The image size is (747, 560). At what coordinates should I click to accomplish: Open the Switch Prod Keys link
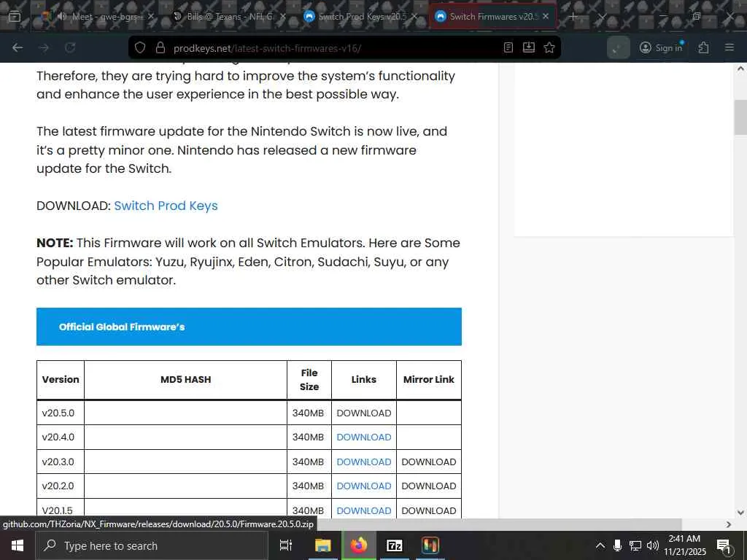tap(166, 206)
